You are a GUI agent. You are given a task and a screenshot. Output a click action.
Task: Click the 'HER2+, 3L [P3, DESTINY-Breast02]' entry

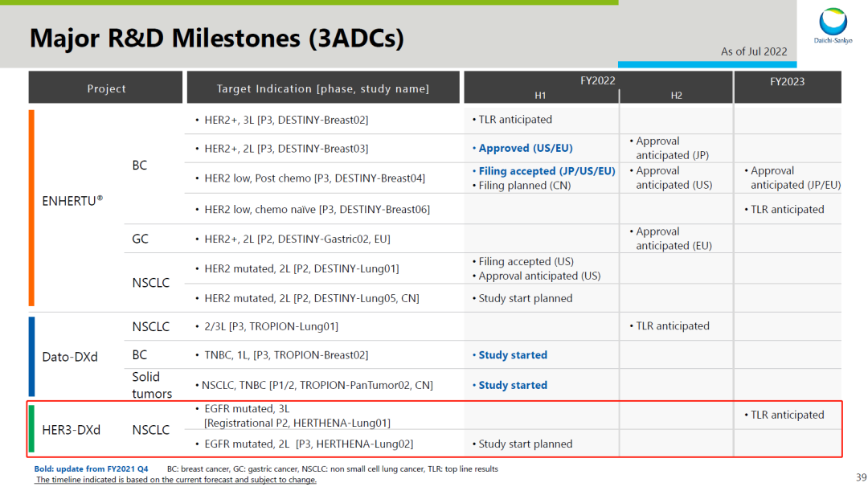[x=285, y=120]
